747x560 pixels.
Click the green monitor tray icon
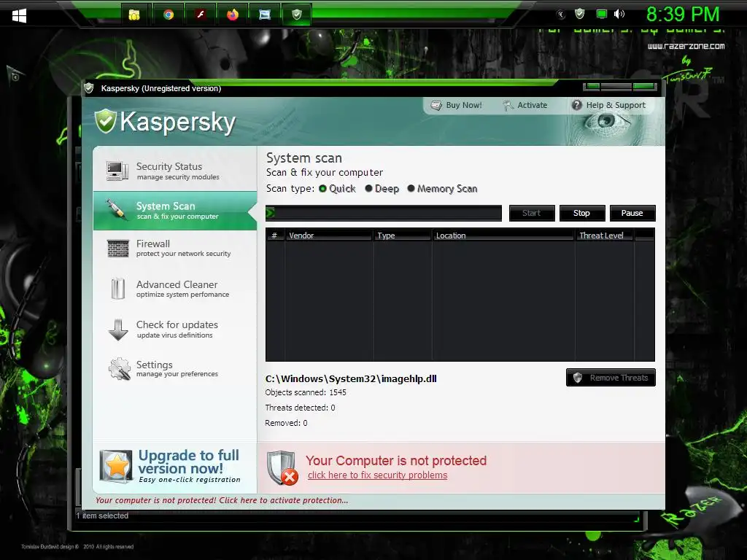(x=602, y=15)
